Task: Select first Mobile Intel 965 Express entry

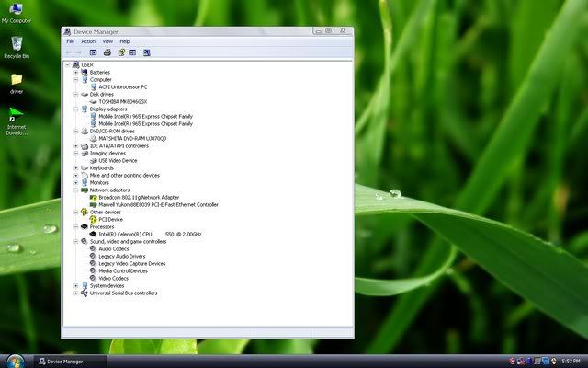Action: (x=145, y=117)
